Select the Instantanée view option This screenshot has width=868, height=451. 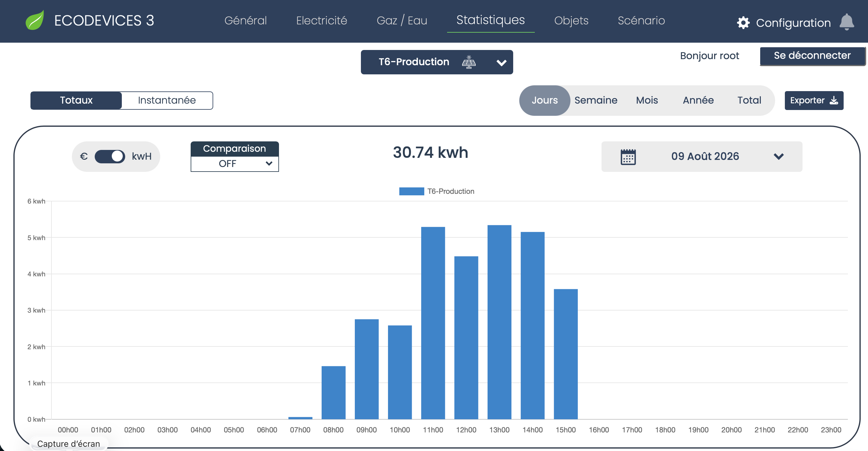(167, 101)
